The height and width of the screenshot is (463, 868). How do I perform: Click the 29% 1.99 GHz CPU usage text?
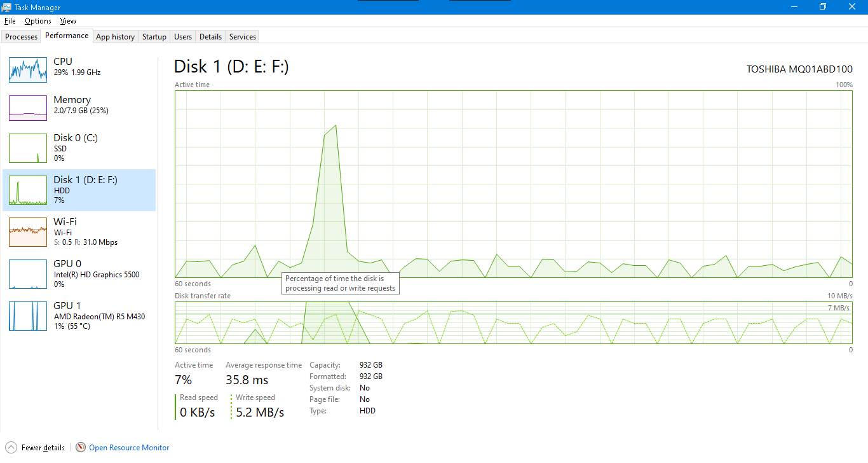(x=77, y=73)
